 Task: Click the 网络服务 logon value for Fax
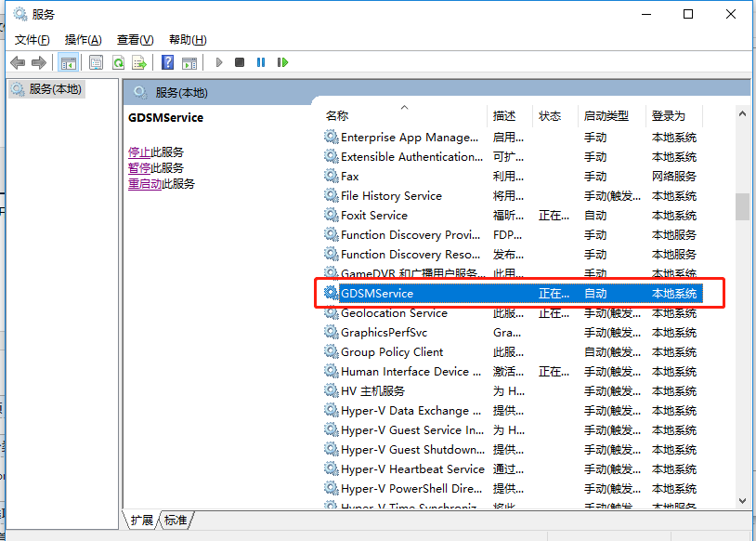673,177
